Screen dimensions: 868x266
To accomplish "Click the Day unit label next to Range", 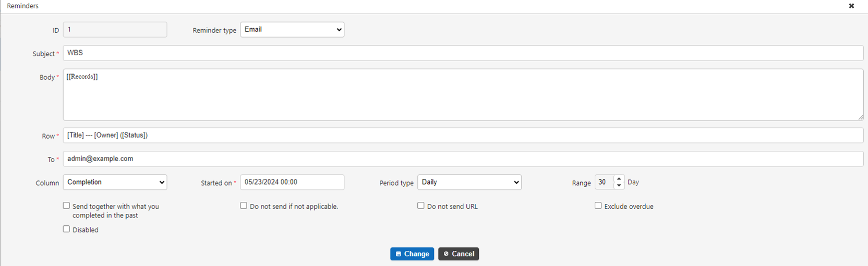I will click(633, 182).
